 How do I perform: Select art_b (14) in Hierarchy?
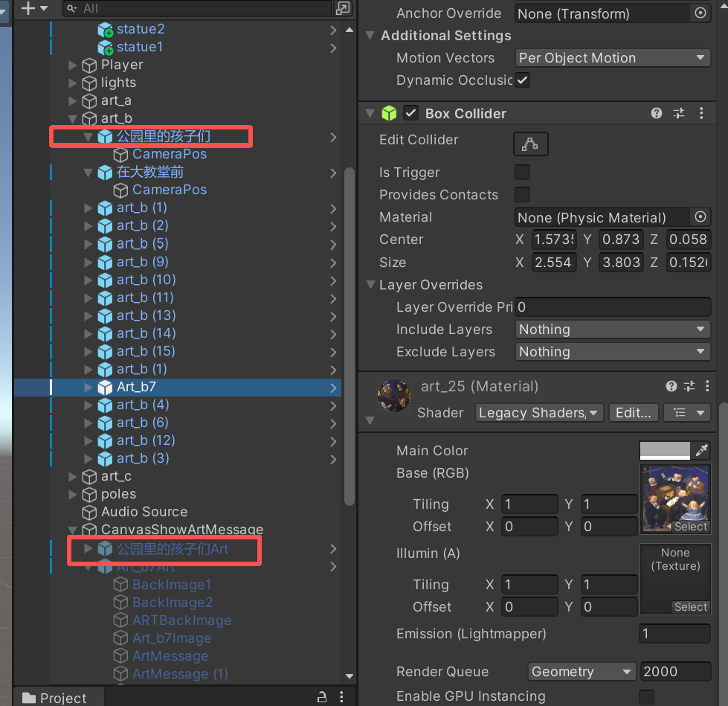[x=146, y=333]
